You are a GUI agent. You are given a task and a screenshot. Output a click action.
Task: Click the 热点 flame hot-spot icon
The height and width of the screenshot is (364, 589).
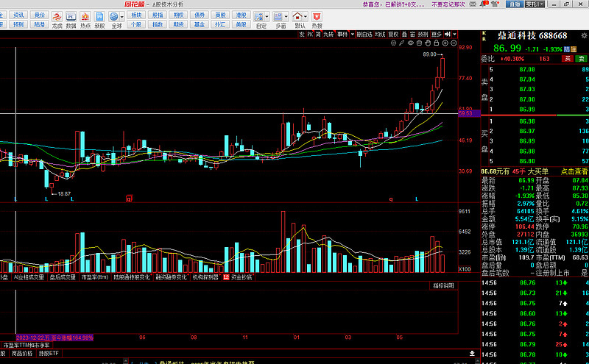85,17
